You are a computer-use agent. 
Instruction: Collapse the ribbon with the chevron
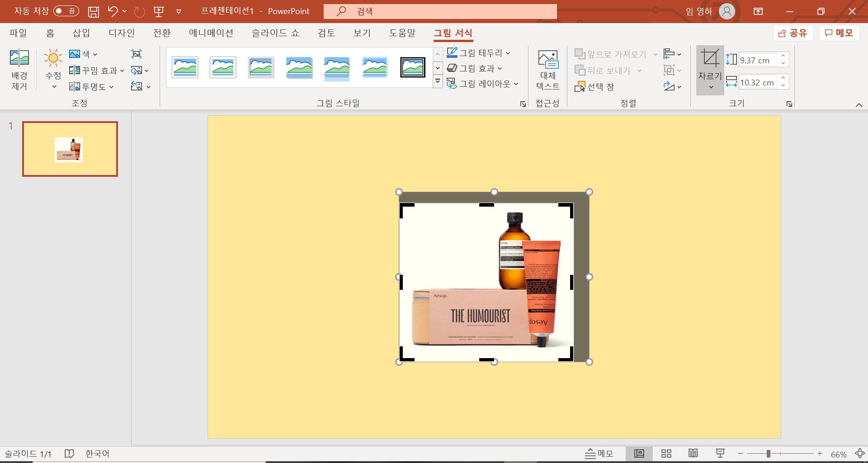click(x=859, y=105)
